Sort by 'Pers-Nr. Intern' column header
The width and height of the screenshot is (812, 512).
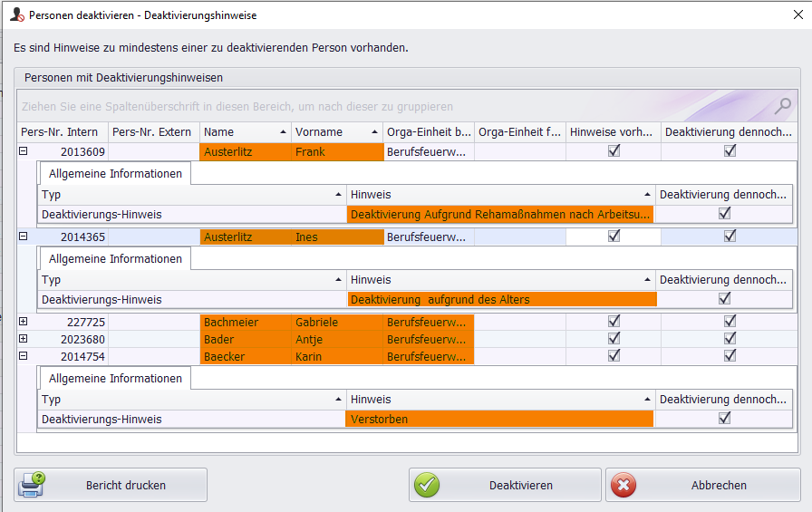click(60, 132)
